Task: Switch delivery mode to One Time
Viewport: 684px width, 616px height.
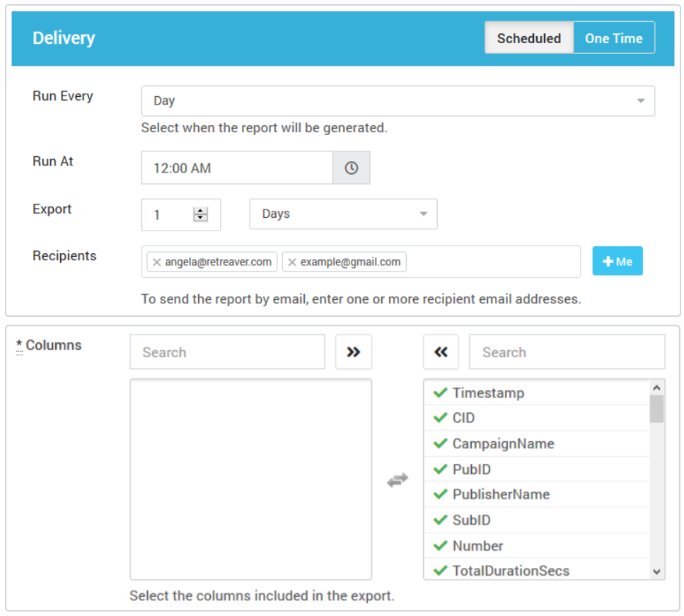Action: tap(614, 38)
